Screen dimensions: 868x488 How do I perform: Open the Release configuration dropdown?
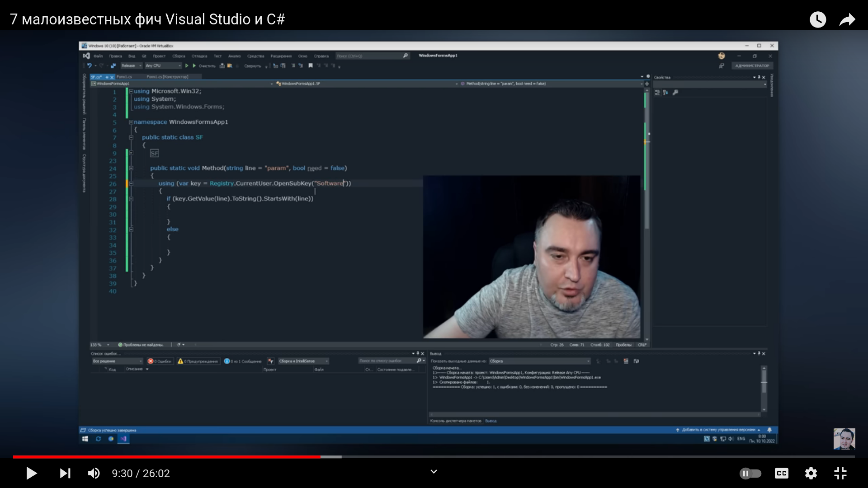pyautogui.click(x=131, y=66)
